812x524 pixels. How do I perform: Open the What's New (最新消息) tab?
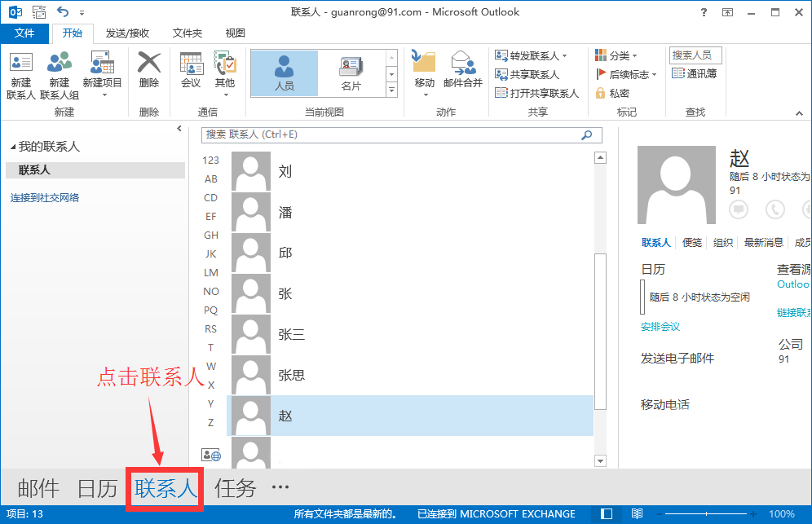coord(763,243)
